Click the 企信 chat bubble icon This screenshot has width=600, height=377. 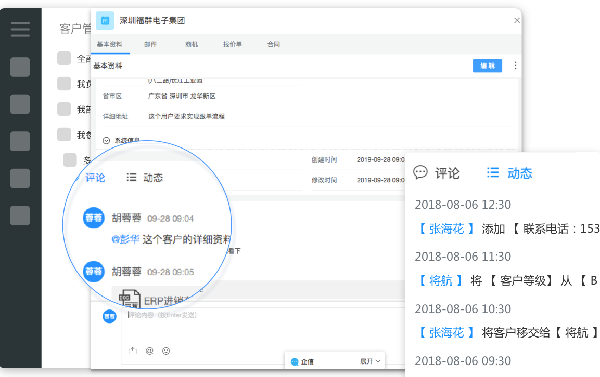[x=294, y=362]
